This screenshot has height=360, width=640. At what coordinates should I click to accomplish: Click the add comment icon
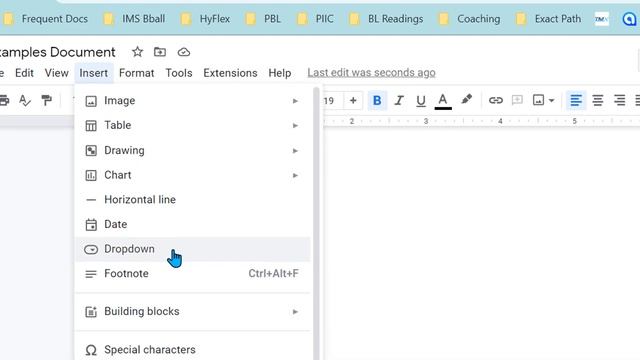[x=517, y=100]
